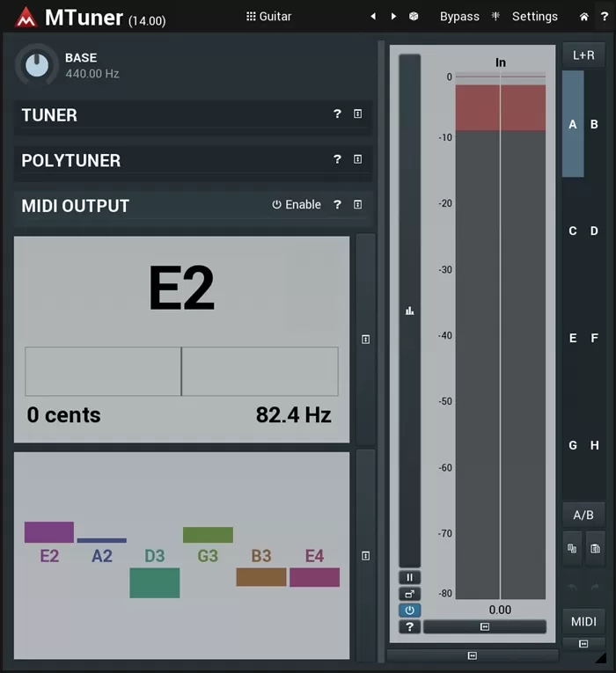Select preset slot B

pos(594,124)
